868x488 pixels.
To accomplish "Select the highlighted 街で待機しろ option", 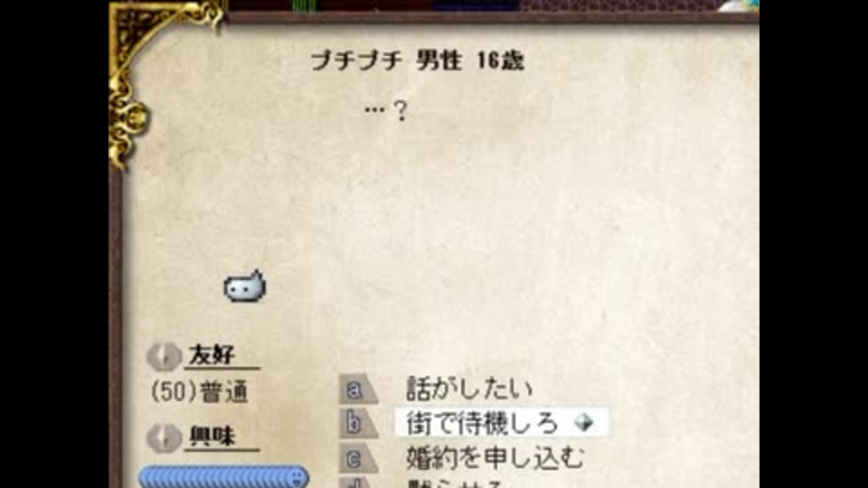I will [500, 423].
